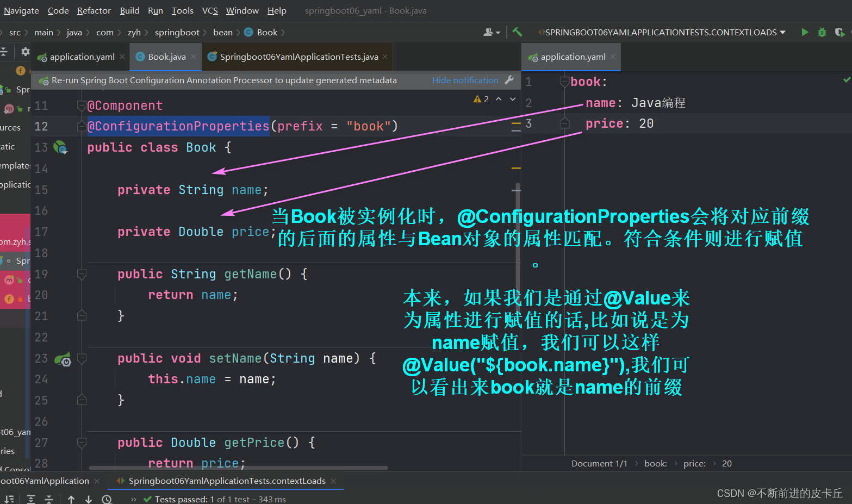Open the Code menu
This screenshot has width=852, height=504.
[x=58, y=11]
